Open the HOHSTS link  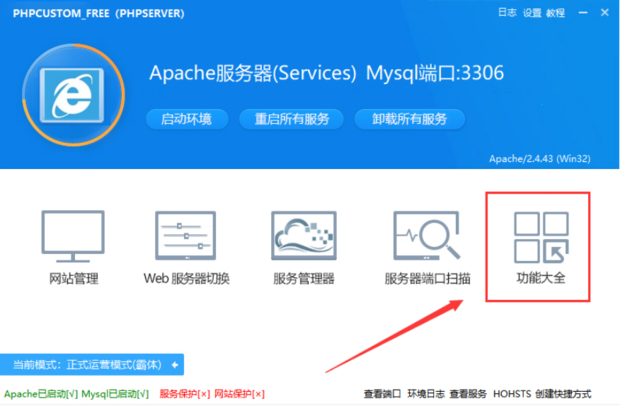(x=512, y=394)
